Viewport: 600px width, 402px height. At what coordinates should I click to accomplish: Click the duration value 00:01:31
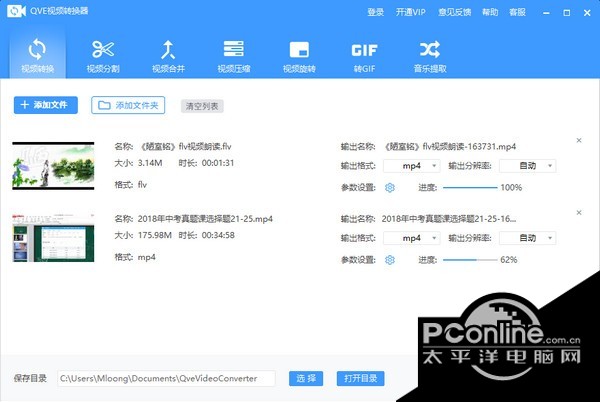(x=218, y=163)
